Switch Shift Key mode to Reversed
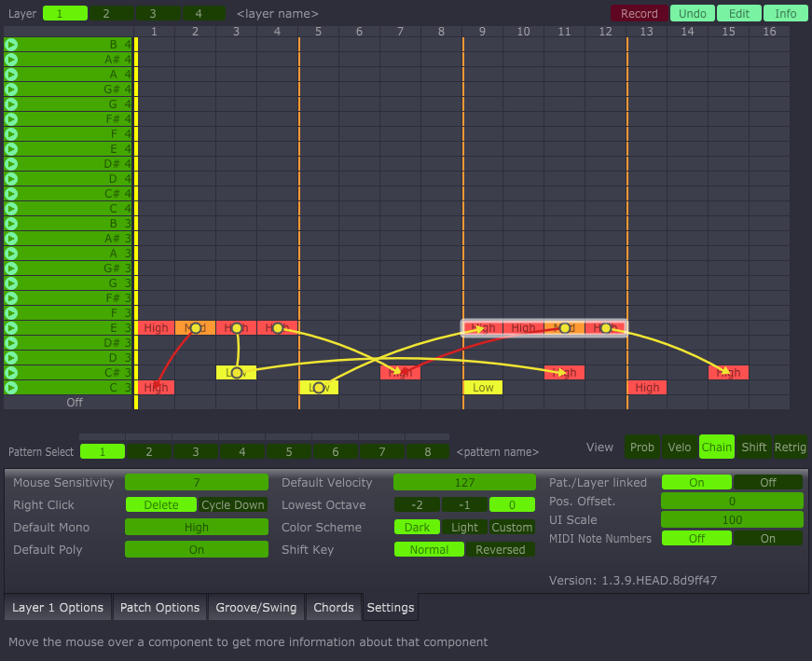812x661 pixels. click(501, 550)
